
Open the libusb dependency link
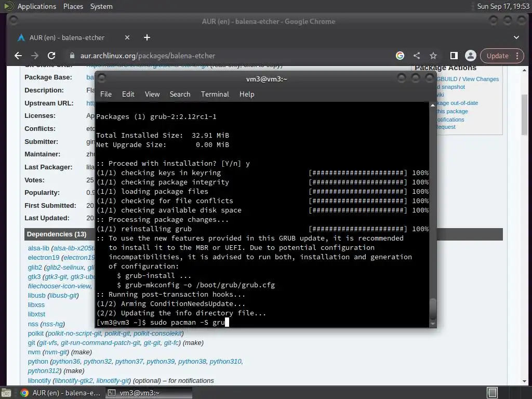pyautogui.click(x=37, y=296)
